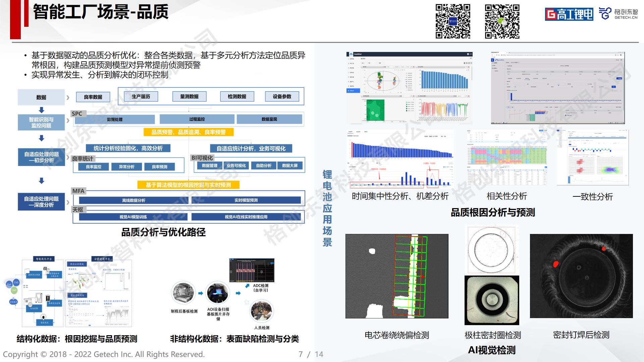Click the left QR code
The width and height of the screenshot is (644, 362).
point(453,21)
